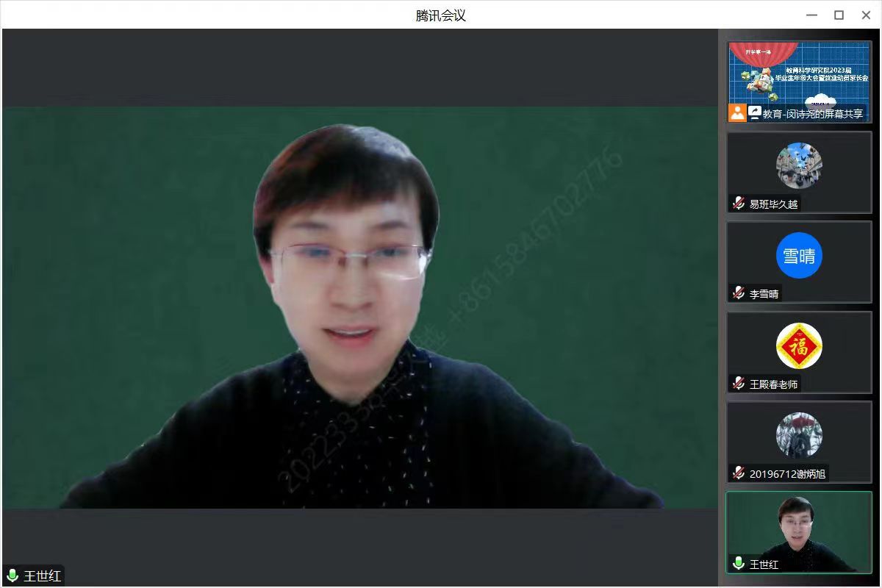
Task: Click muted mic icon beside 20196712谢炳旭
Action: [739, 473]
